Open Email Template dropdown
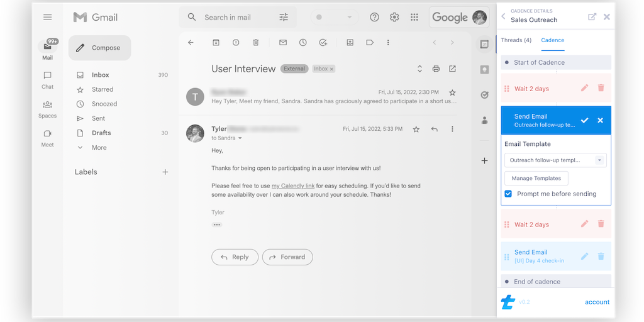Viewport: 644px width, 322px height. click(x=555, y=160)
